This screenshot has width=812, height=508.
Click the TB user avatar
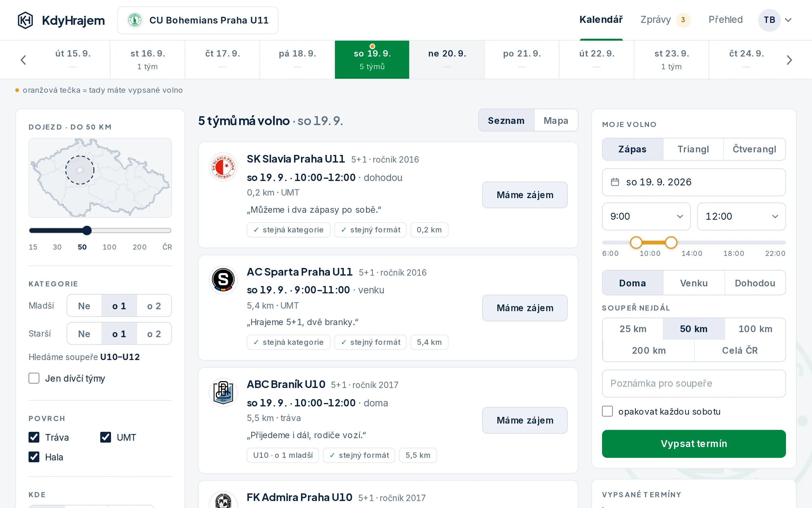click(x=769, y=20)
